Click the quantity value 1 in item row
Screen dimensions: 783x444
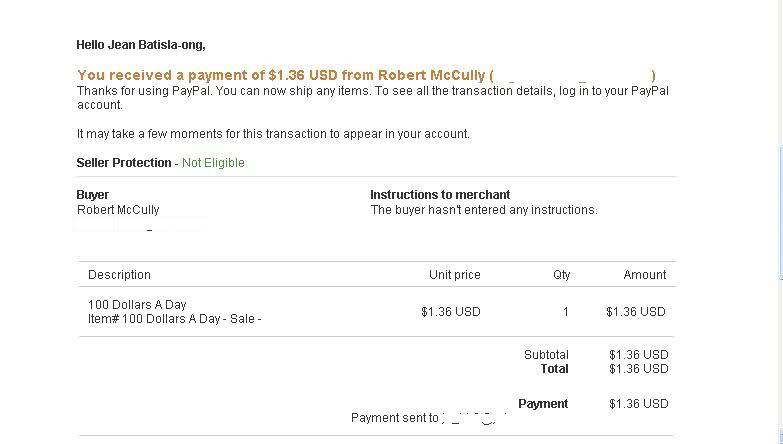tap(565, 312)
